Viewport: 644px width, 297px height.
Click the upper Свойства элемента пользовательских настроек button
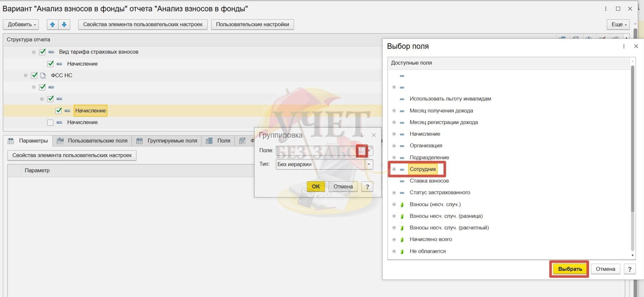tap(143, 24)
